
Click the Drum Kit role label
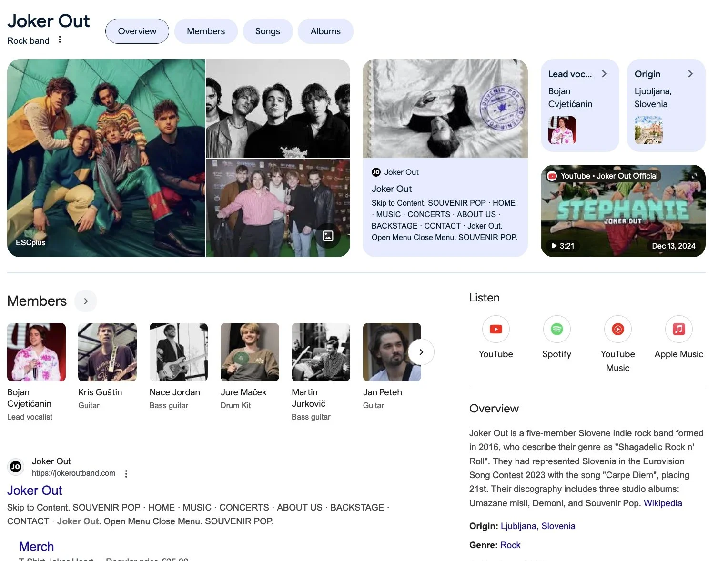tap(235, 406)
